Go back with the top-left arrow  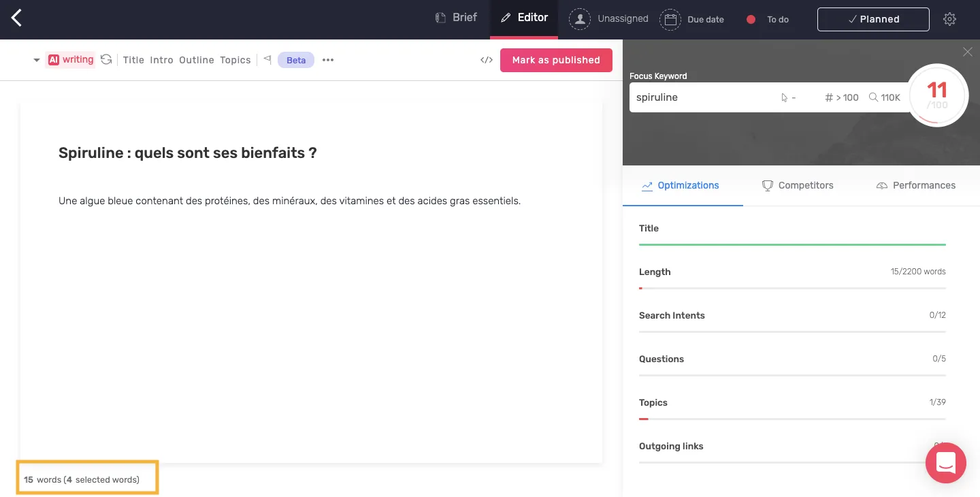pyautogui.click(x=17, y=18)
